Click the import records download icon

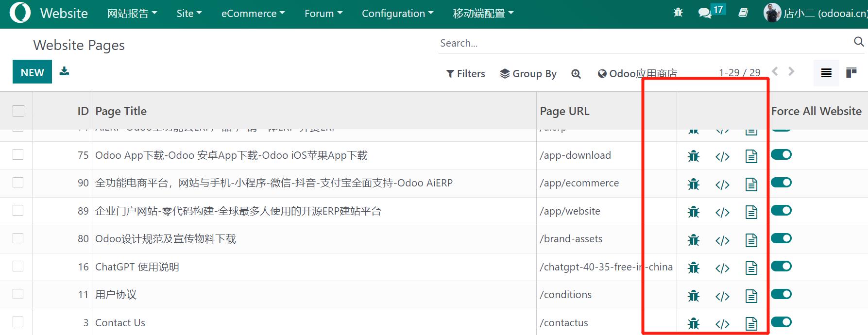click(64, 72)
